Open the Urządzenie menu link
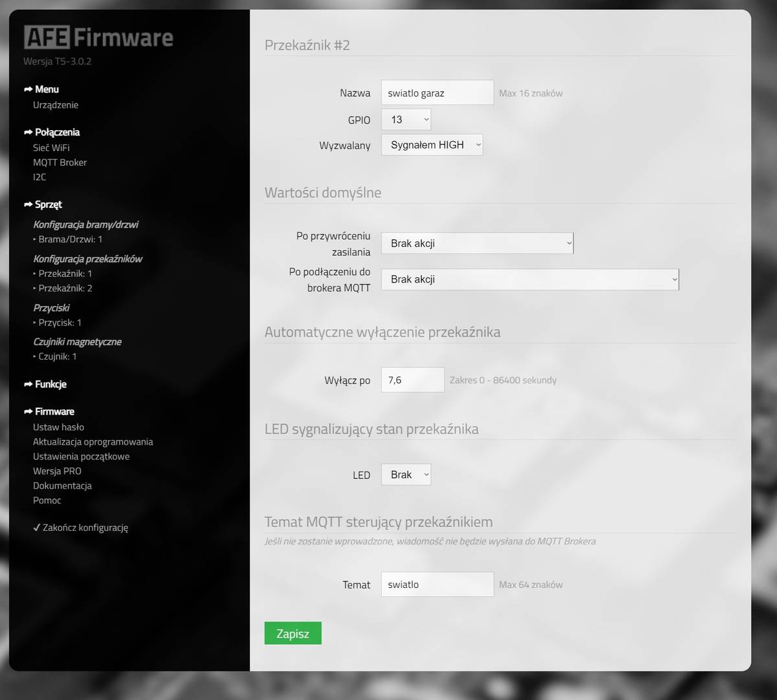The image size is (777, 700). tap(56, 105)
